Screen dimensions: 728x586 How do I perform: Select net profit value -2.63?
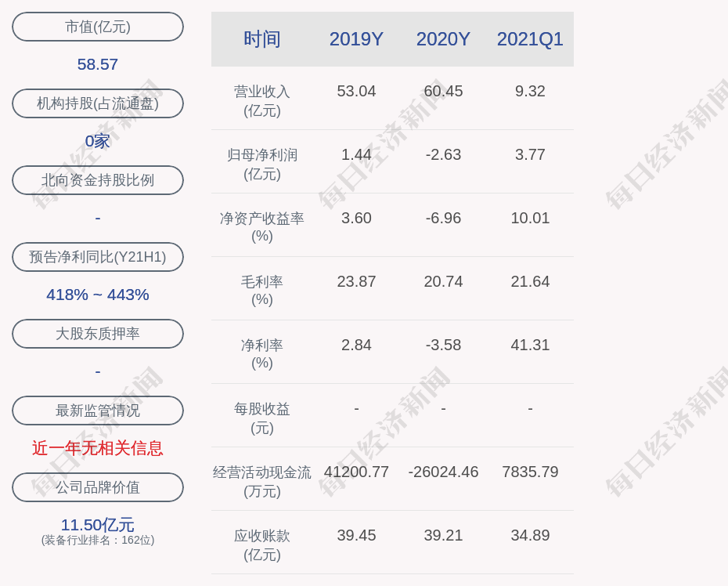[x=443, y=154]
